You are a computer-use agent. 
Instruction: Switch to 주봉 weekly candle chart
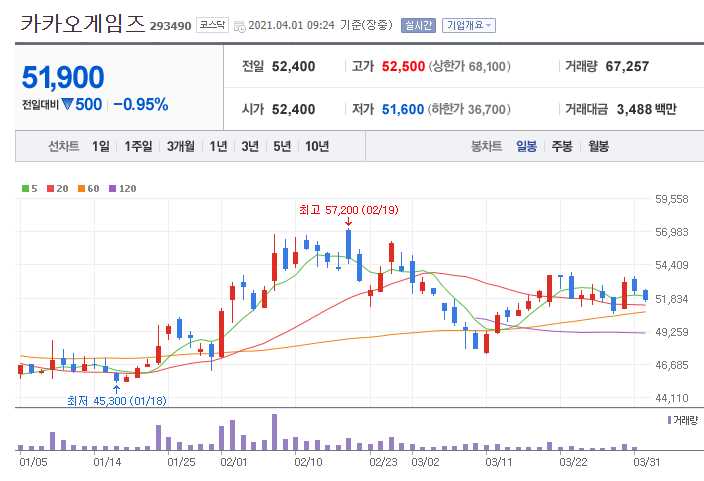click(x=562, y=146)
